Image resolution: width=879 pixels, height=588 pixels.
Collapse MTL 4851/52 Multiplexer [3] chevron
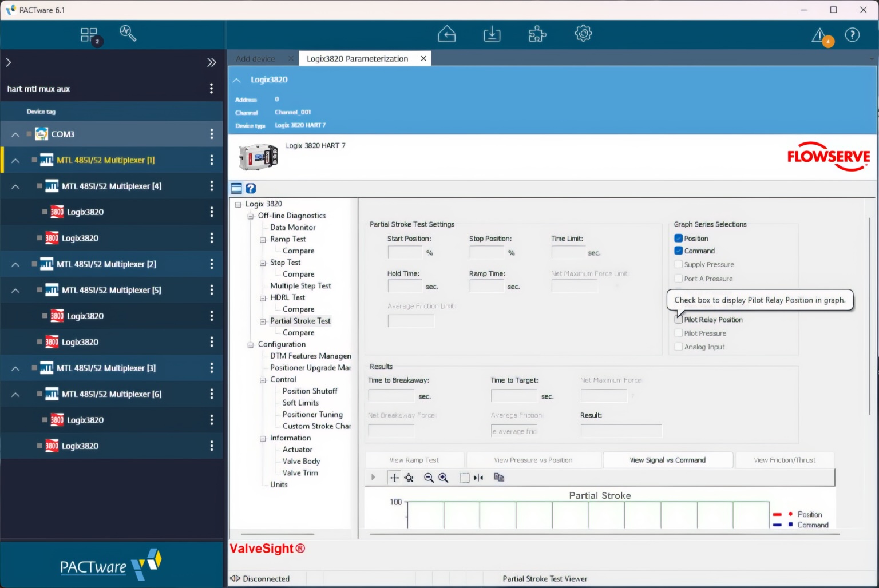[15, 368]
